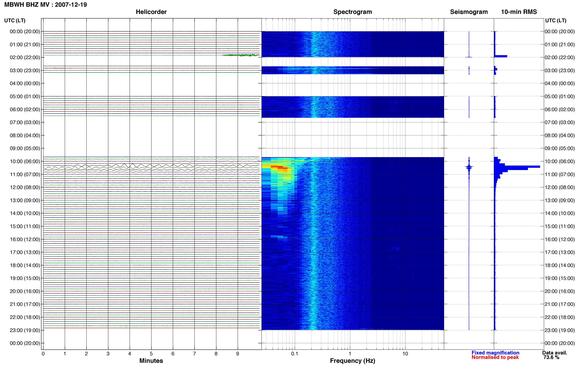Viewport: 588px width, 368px height.
Task: Click the large blue oscillating helicorder trace near 10:20
Action: click(151, 166)
